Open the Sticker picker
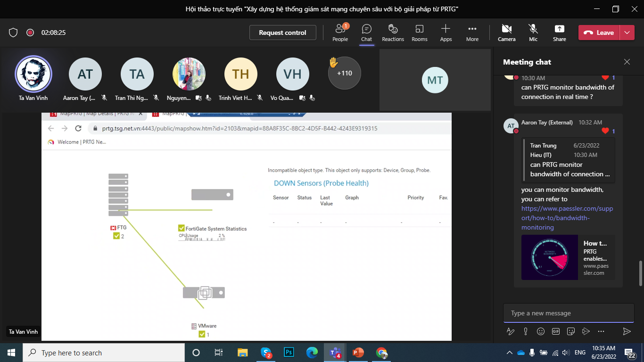 571,331
